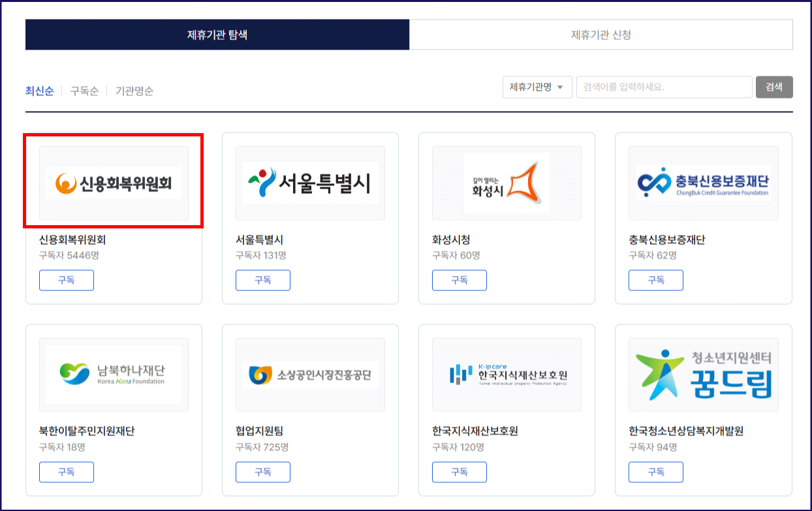
Task: Subscribe to 서울특별시 with 구독 button
Action: 263,280
